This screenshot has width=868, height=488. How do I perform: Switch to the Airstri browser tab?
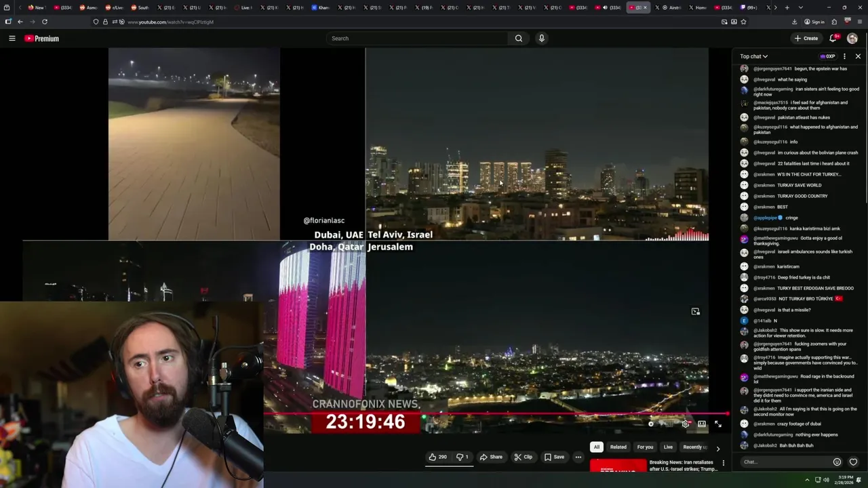[x=667, y=7]
